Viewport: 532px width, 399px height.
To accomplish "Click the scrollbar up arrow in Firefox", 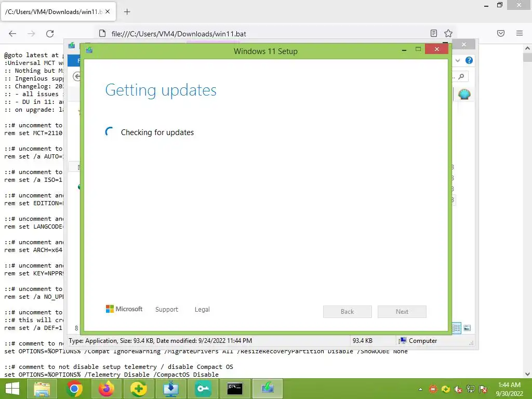I will [x=528, y=48].
